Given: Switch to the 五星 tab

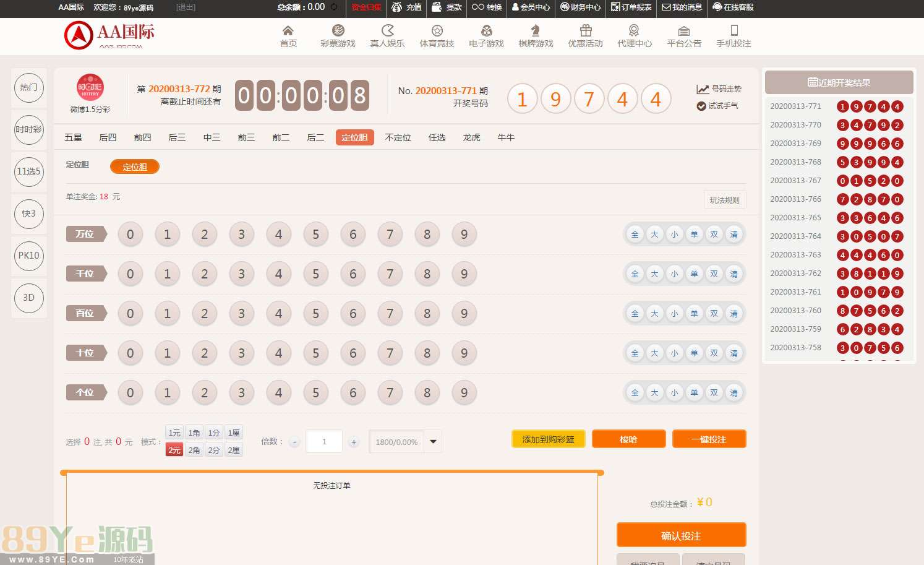Looking at the screenshot, I should pyautogui.click(x=73, y=137).
